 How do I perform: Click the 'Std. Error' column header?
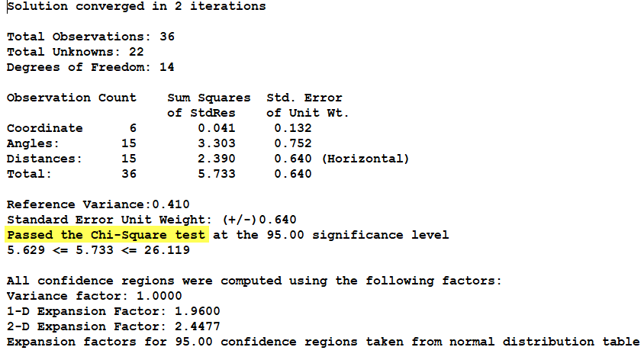[304, 98]
